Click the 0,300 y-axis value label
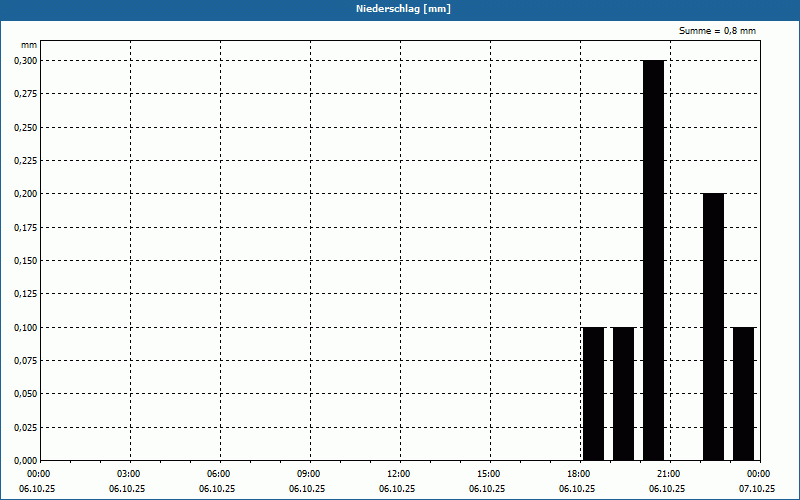The height and width of the screenshot is (500, 800). 25,61
